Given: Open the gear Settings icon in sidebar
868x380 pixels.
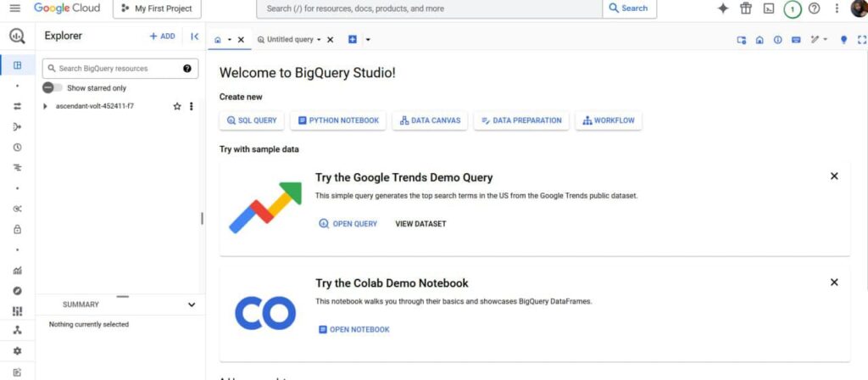Looking at the screenshot, I should (17, 351).
